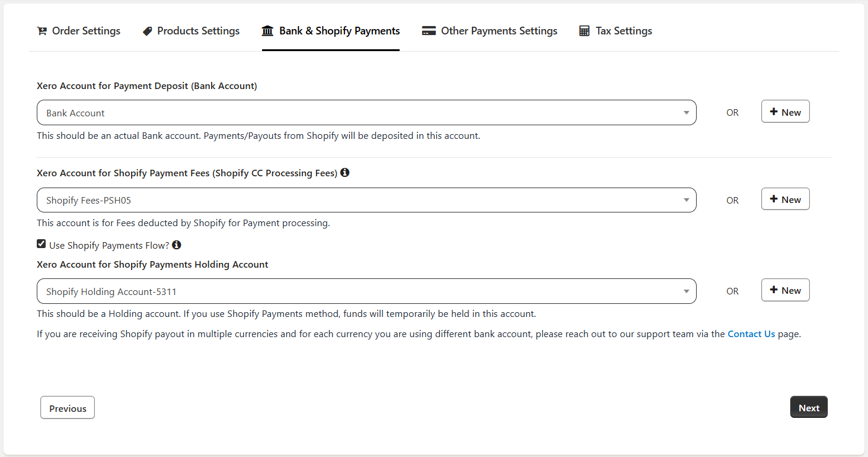868x457 pixels.
Task: Uncheck the Use Shopify Payments Flow checkbox
Action: [41, 244]
